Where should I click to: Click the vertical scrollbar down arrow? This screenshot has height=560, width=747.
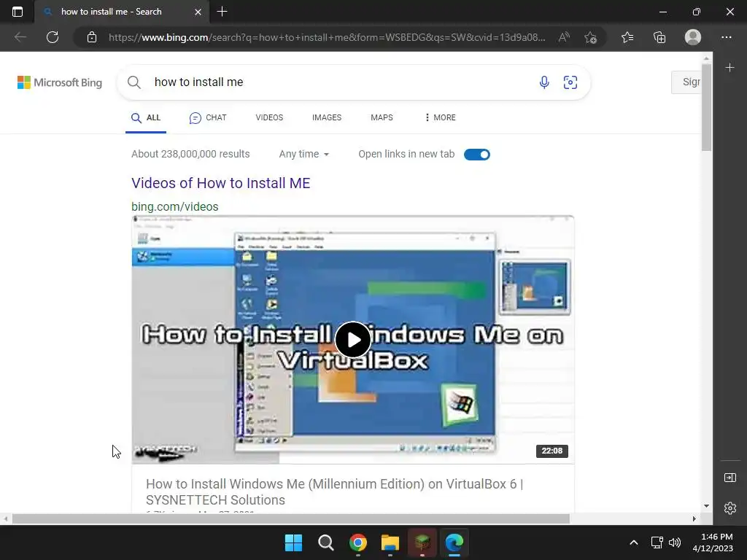pyautogui.click(x=706, y=506)
